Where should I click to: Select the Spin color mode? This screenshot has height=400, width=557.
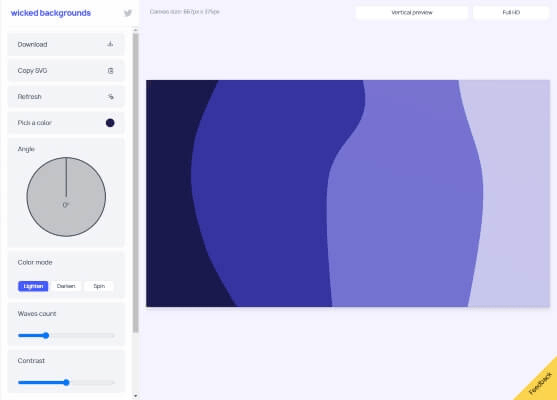(x=99, y=286)
